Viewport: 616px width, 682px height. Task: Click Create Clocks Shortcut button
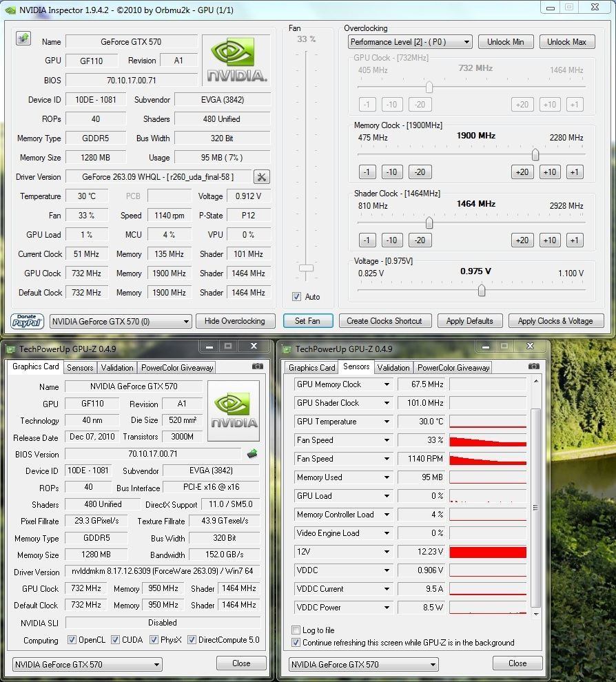(x=384, y=321)
